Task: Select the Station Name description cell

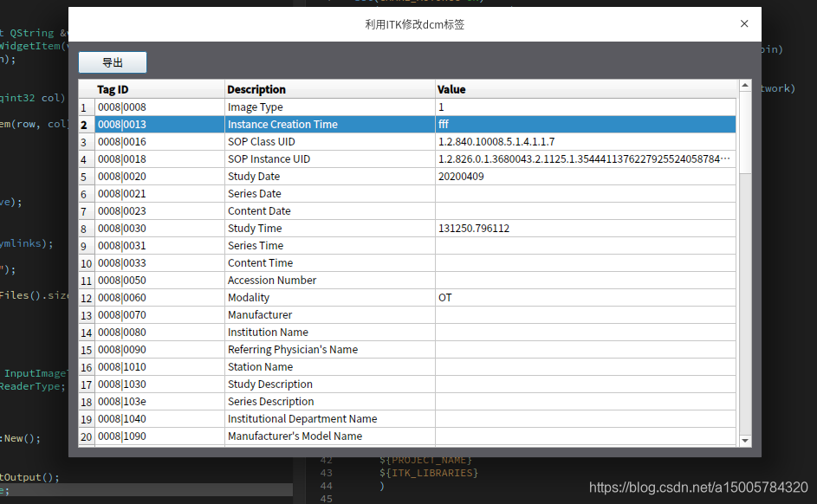Action: pos(330,366)
